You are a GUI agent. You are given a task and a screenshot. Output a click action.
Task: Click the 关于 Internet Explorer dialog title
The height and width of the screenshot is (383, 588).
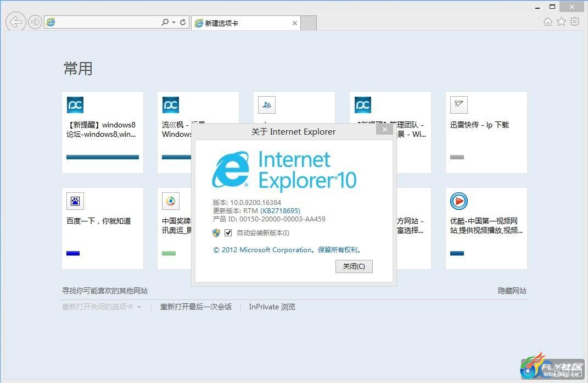coord(293,131)
